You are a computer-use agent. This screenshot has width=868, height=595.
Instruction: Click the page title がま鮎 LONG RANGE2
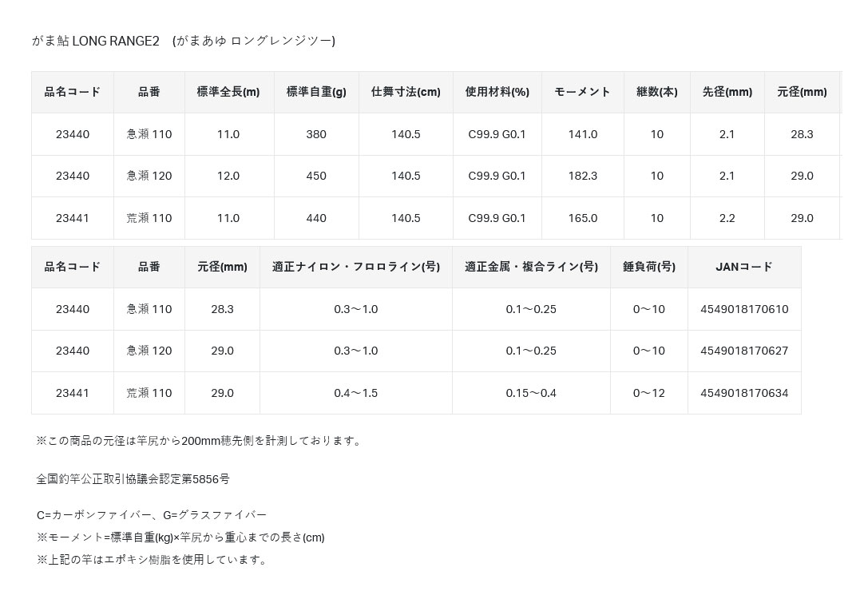pos(183,41)
